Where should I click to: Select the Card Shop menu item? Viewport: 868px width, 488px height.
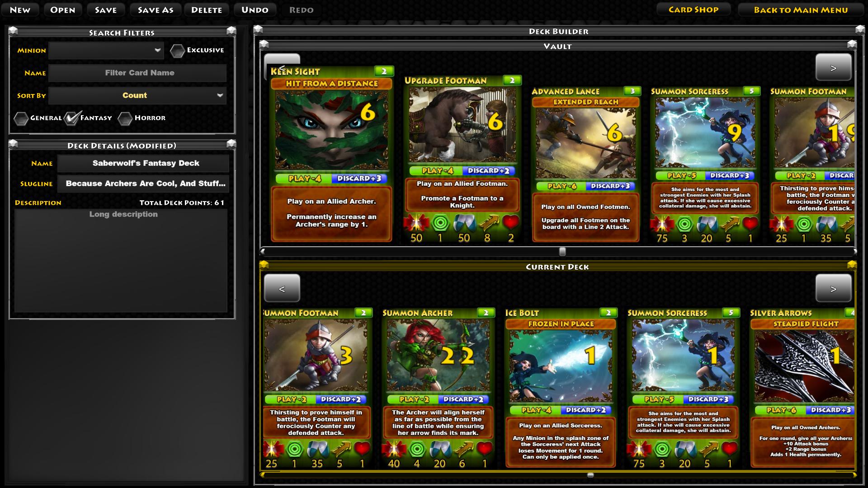[x=694, y=9]
